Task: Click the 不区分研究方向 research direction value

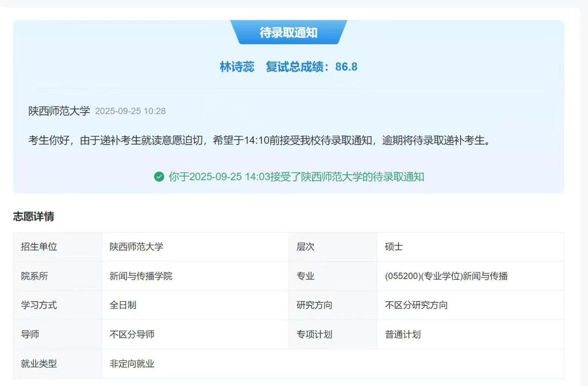Action: tap(416, 305)
